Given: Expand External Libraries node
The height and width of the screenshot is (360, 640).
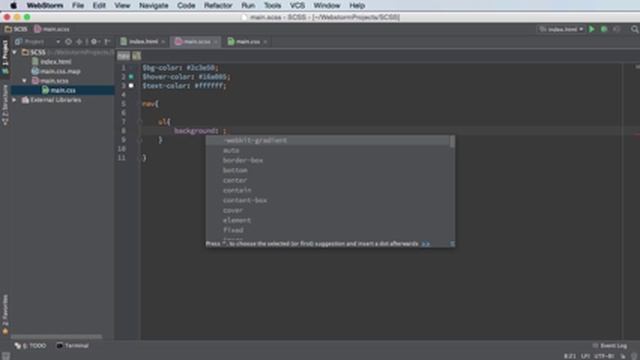Looking at the screenshot, I should click(15, 100).
